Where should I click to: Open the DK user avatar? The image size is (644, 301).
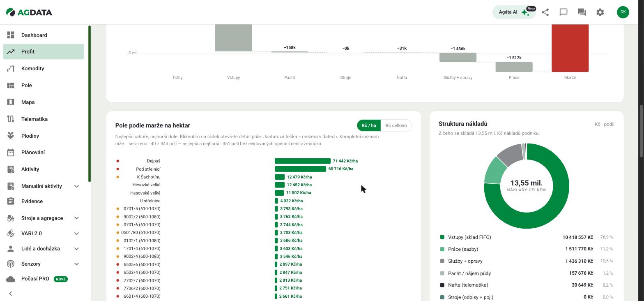pos(623,12)
